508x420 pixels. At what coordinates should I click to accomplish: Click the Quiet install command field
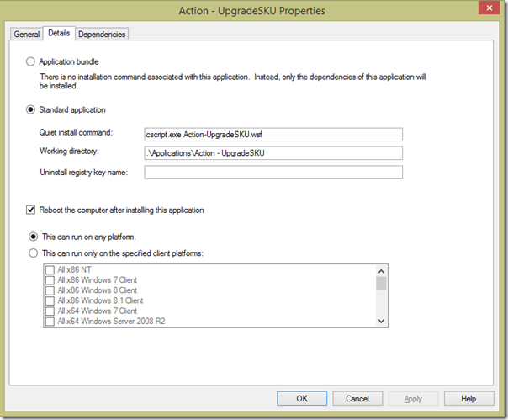click(x=273, y=134)
